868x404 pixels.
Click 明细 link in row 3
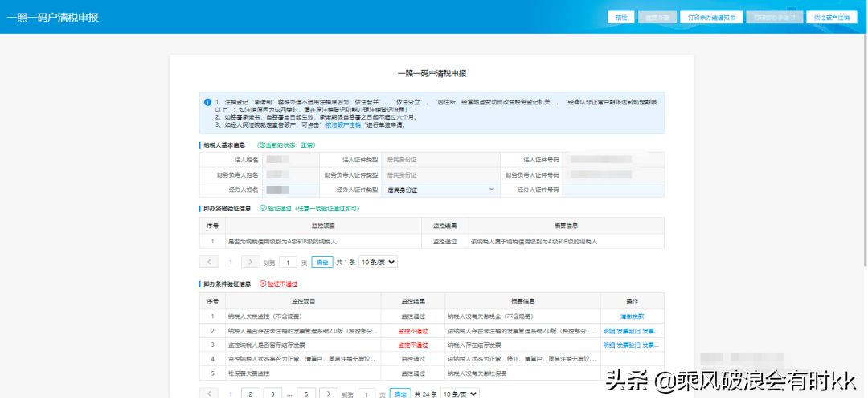coord(609,345)
